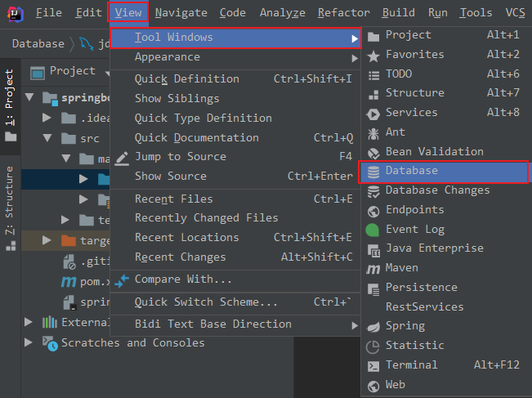532x398 pixels.
Task: Choose Database from Tool Windows submenu
Action: pyautogui.click(x=412, y=171)
